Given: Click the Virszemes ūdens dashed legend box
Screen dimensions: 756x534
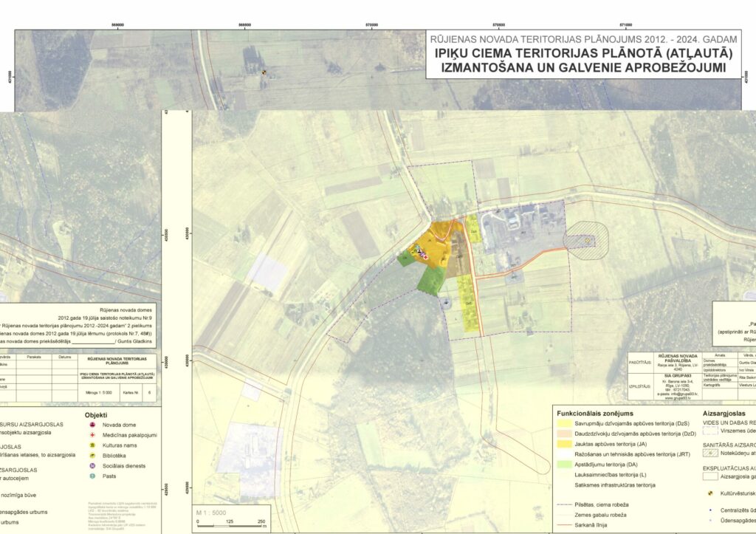Looking at the screenshot, I should point(710,431).
